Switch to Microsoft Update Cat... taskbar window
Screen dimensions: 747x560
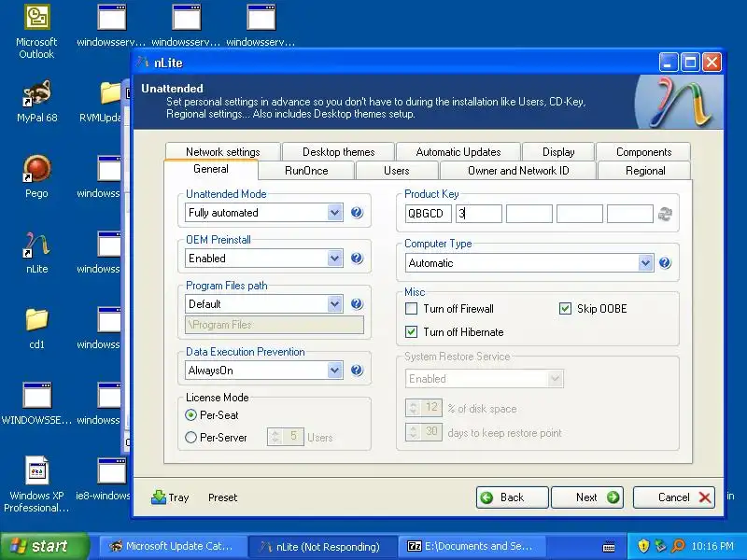(x=174, y=546)
